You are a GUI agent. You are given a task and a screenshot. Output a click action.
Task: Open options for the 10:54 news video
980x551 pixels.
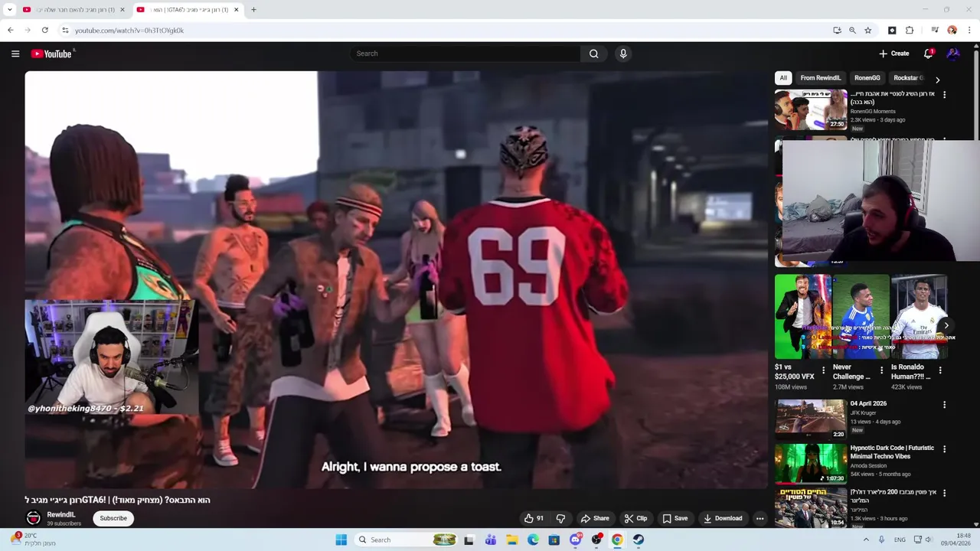[x=944, y=494]
